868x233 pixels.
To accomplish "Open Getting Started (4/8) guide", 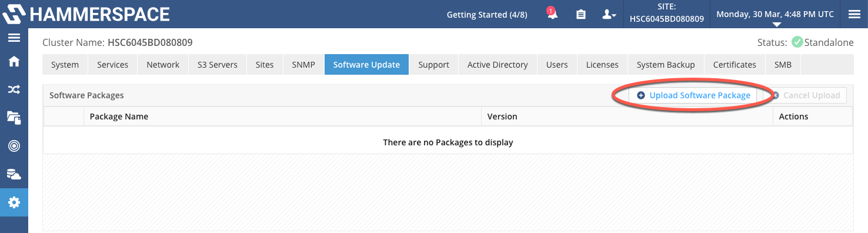I will tap(486, 15).
